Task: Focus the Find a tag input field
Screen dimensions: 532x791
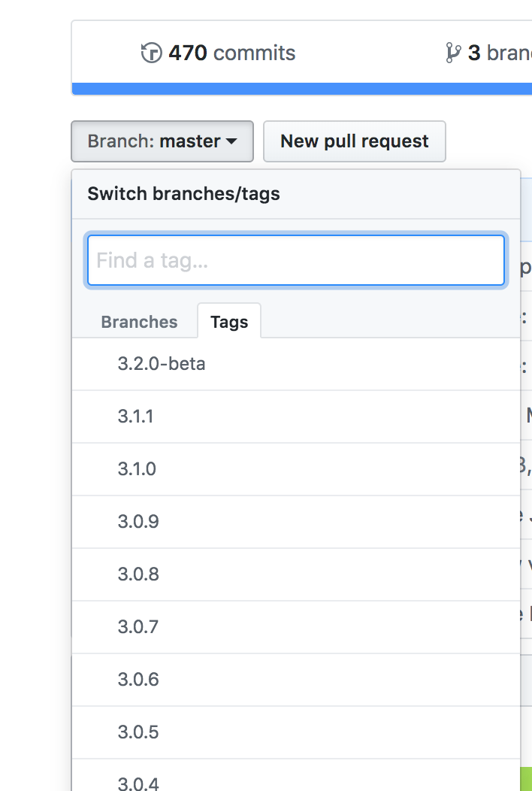Action: [295, 261]
